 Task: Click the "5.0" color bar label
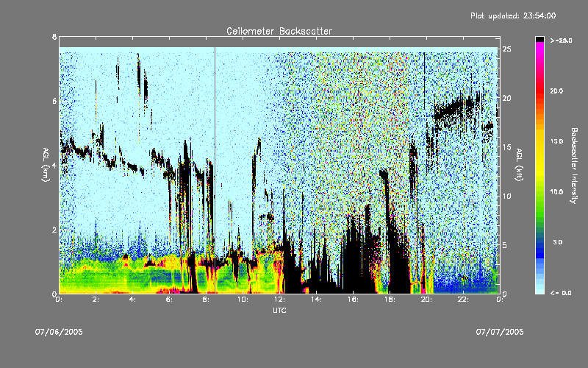coord(558,242)
